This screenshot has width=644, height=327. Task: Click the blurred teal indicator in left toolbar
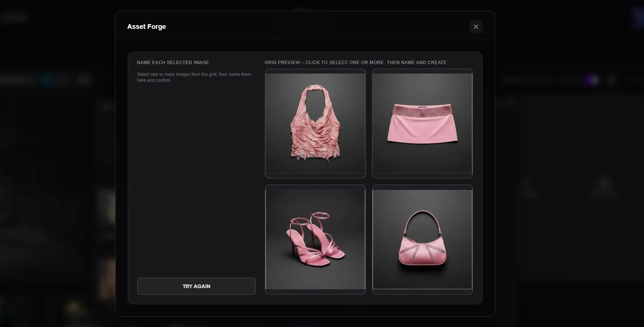(x=47, y=80)
